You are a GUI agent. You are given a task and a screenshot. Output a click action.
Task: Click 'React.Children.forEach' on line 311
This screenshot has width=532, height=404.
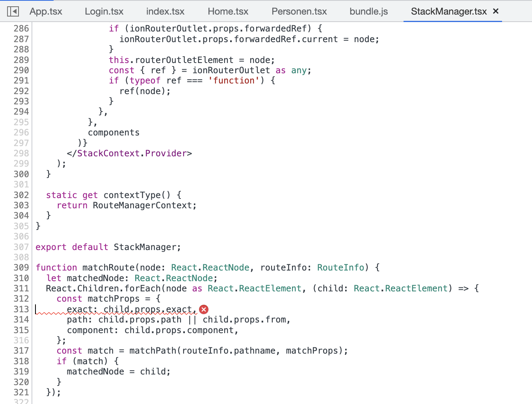(x=103, y=288)
